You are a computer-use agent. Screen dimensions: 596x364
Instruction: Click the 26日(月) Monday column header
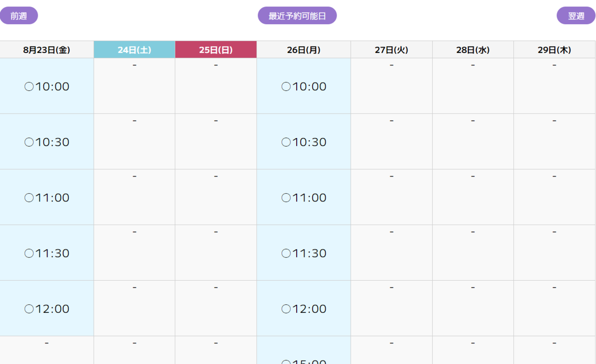point(304,50)
